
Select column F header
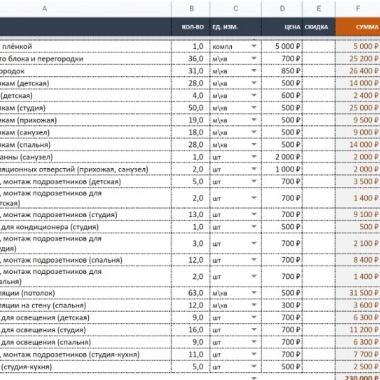click(x=358, y=9)
